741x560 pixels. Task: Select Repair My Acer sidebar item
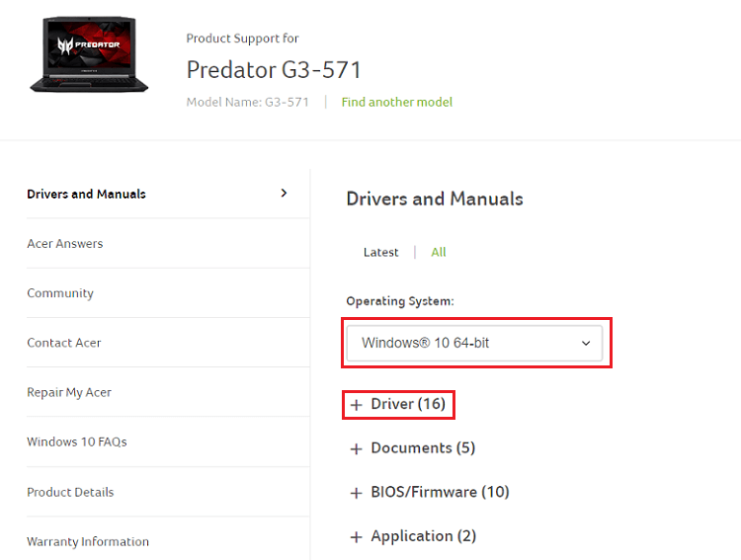tap(69, 392)
